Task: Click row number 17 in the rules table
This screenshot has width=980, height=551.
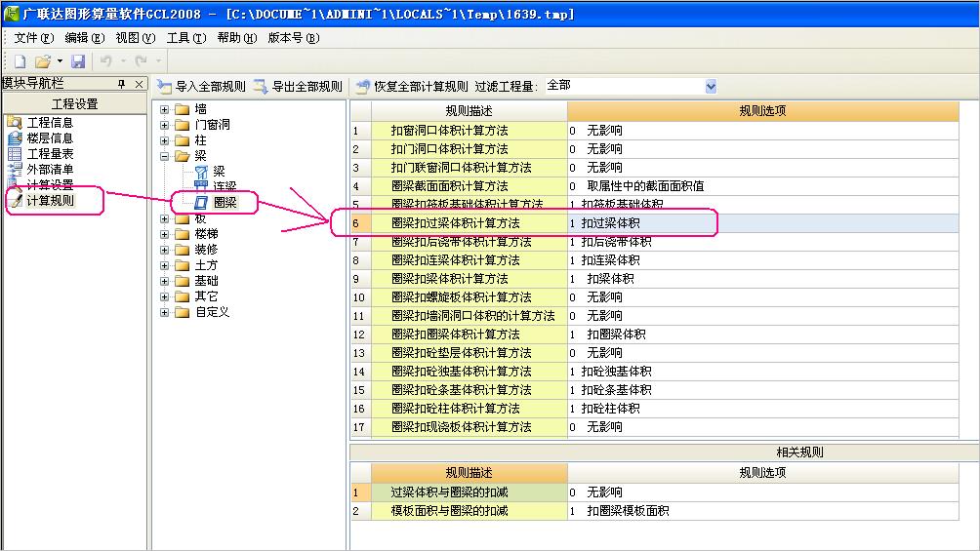Action: [359, 427]
